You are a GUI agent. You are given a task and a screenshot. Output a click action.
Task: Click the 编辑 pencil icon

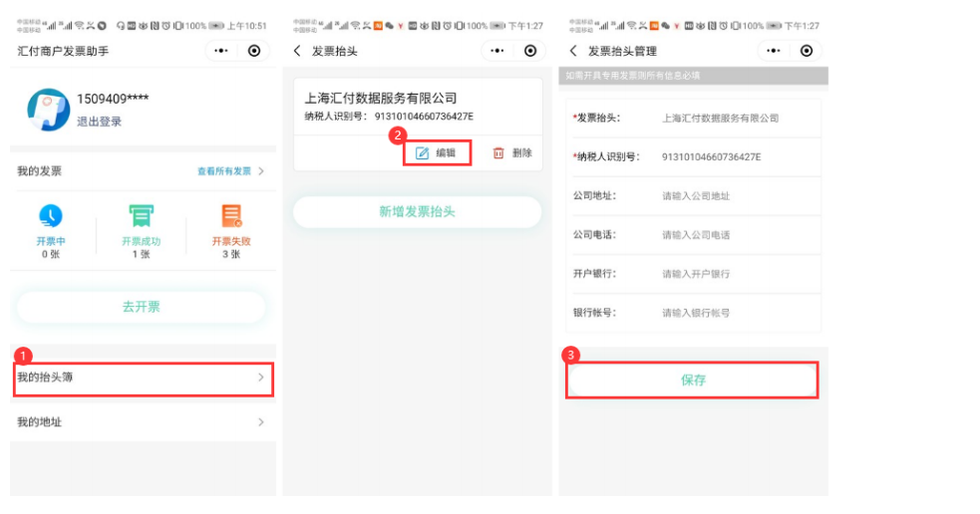click(x=423, y=153)
